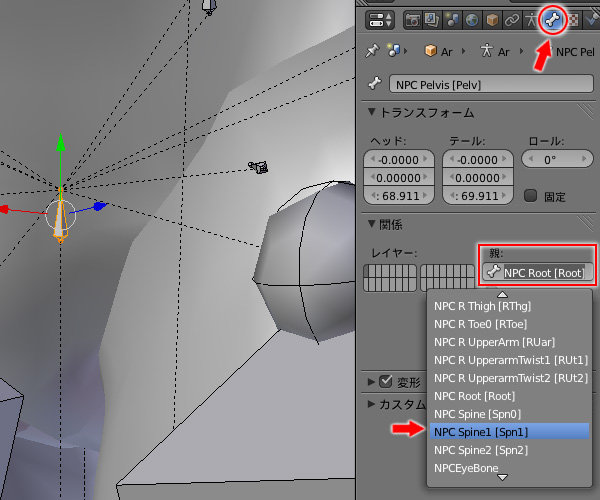
Task: Select NPC Spine1 [Spn1] from list
Action: tap(509, 432)
